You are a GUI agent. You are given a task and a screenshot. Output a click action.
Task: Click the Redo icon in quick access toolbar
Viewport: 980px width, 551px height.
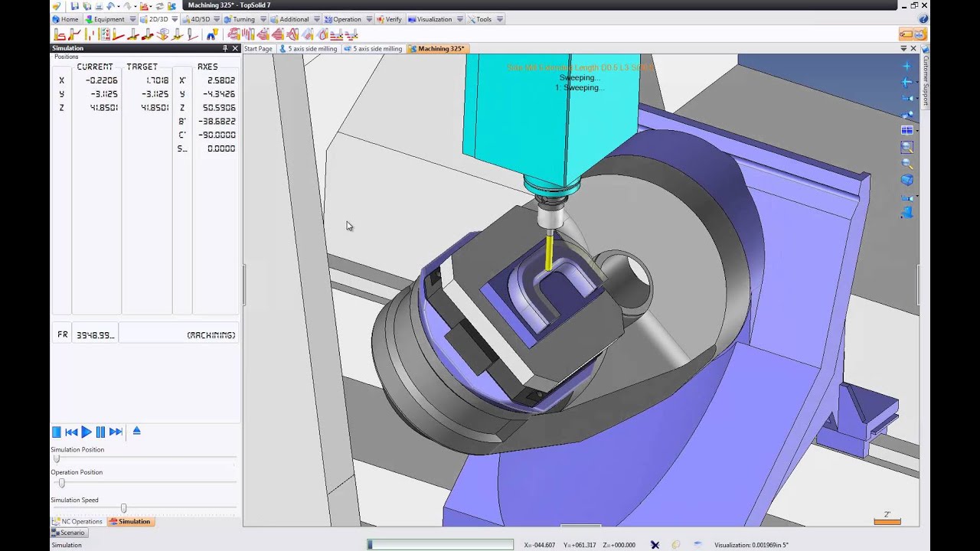pos(126,5)
